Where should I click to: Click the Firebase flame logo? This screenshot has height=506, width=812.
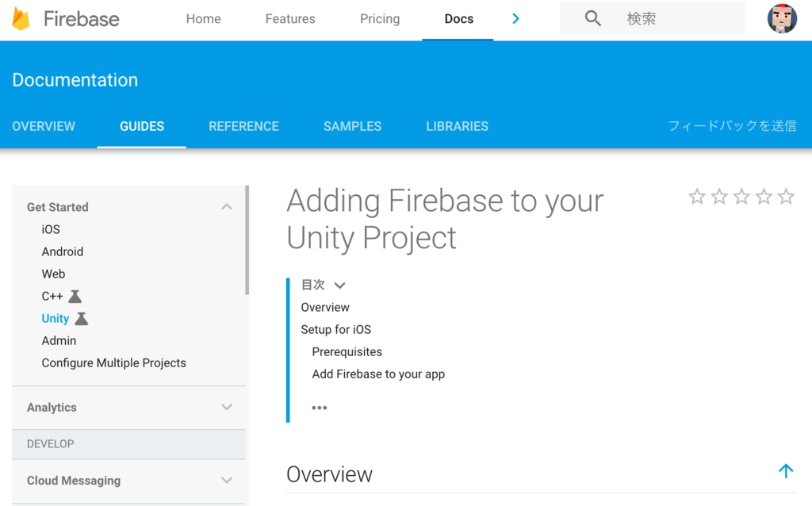click(21, 19)
